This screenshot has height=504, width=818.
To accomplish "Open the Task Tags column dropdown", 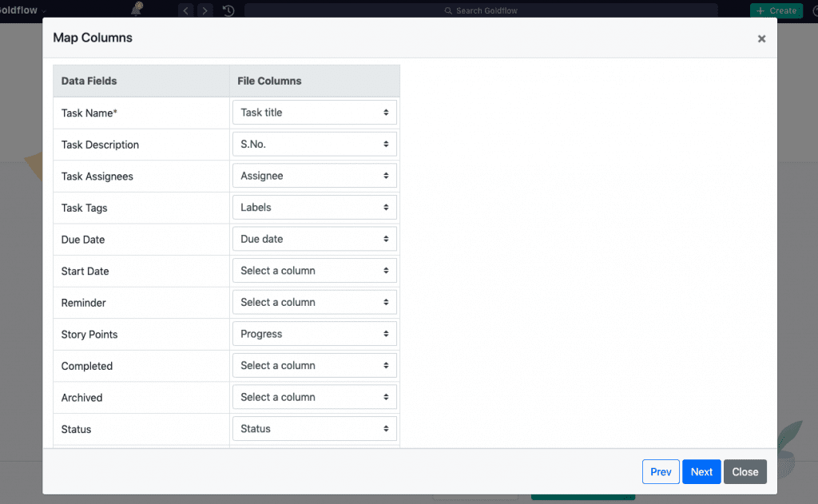I will 315,207.
